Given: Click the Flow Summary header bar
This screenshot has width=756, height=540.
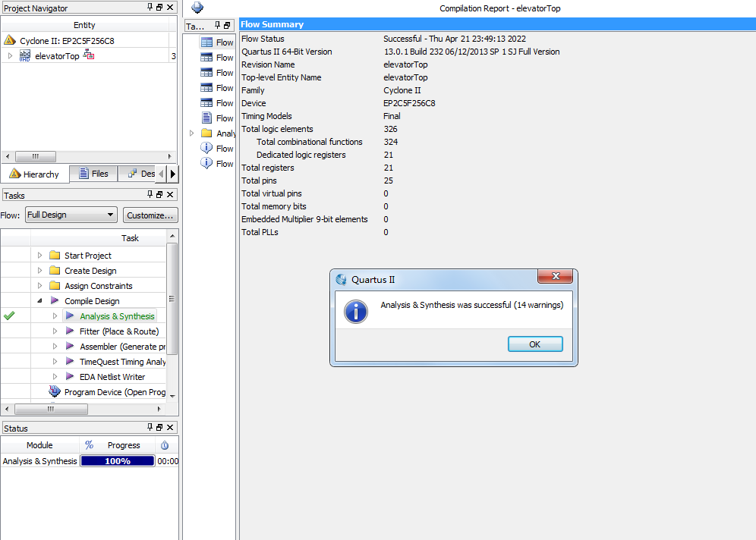Looking at the screenshot, I should (x=498, y=24).
